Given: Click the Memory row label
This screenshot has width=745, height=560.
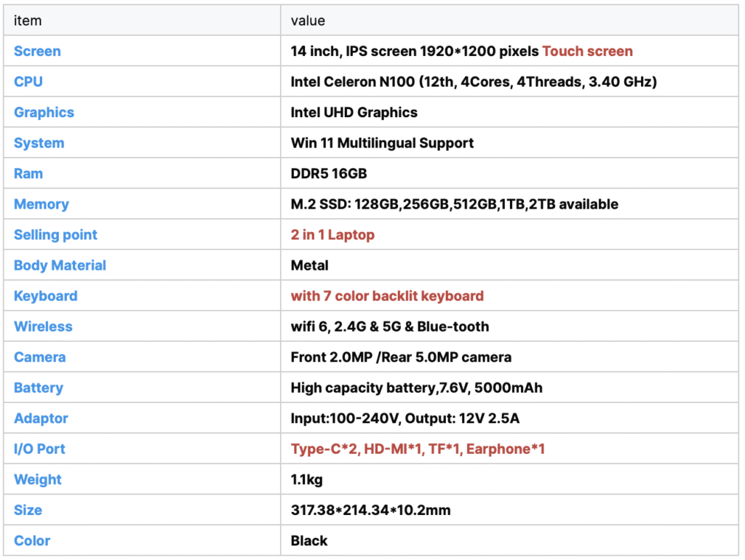Looking at the screenshot, I should pos(41,204).
